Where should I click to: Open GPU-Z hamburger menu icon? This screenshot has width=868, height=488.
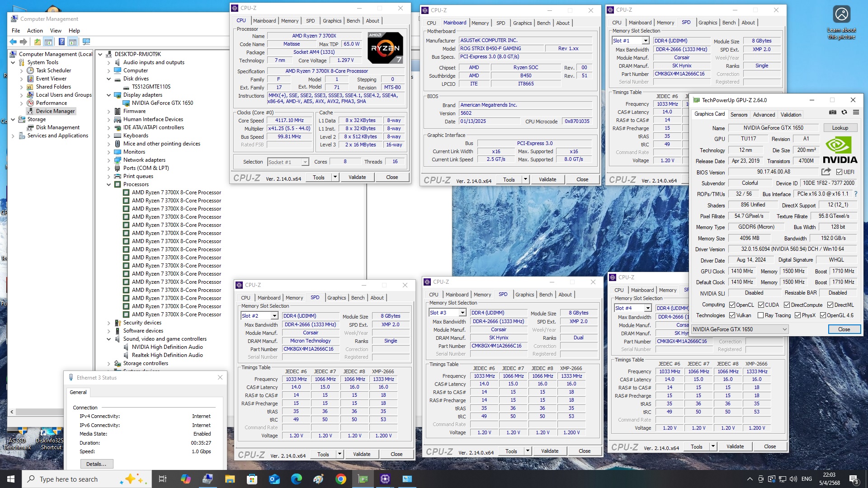[856, 112]
